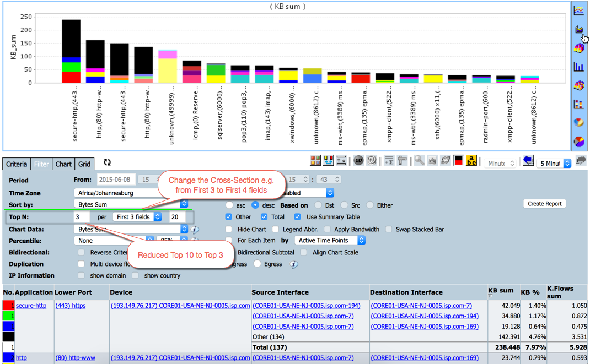Click the ruler toolbar icon
This screenshot has height=364, width=590.
tap(402, 161)
